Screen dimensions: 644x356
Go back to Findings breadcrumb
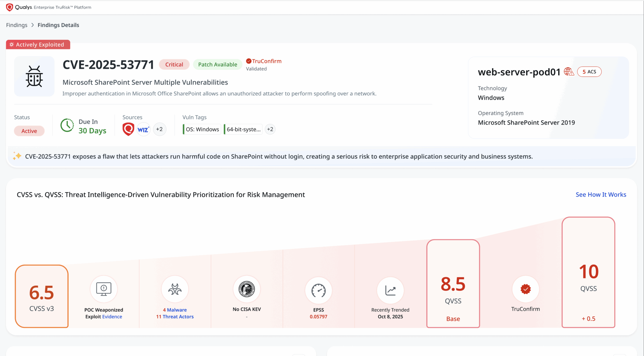17,25
